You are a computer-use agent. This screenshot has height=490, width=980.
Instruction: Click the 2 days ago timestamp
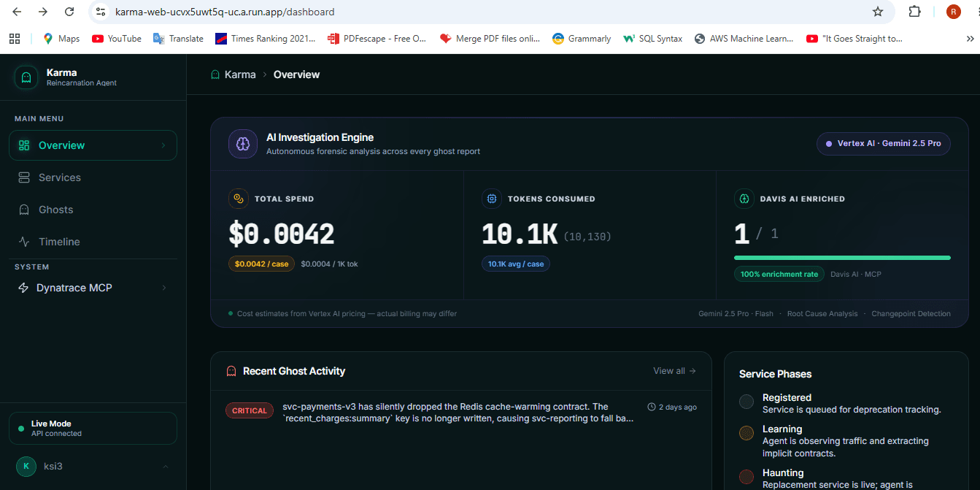(678, 407)
